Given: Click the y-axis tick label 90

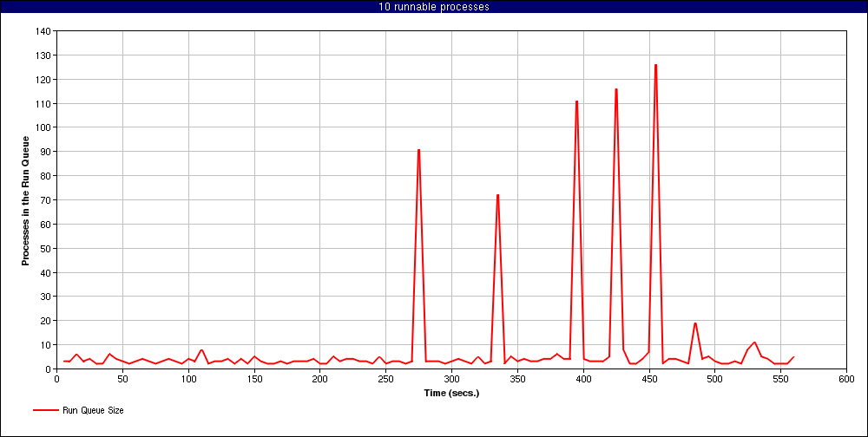Looking at the screenshot, I should [47, 152].
